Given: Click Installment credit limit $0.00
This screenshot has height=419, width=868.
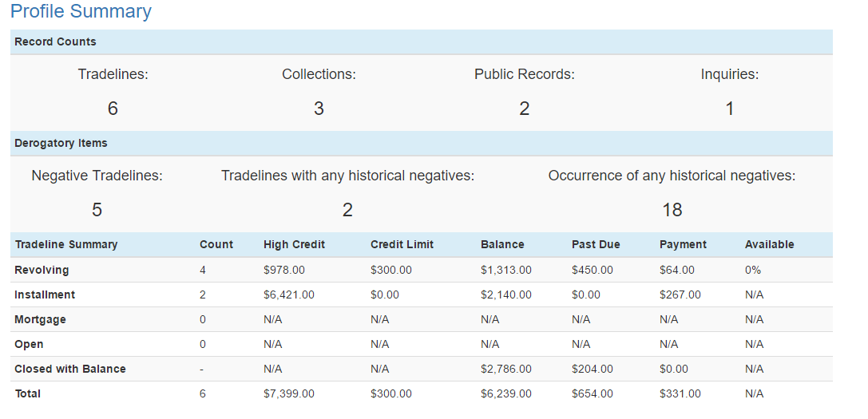Looking at the screenshot, I should coord(385,295).
